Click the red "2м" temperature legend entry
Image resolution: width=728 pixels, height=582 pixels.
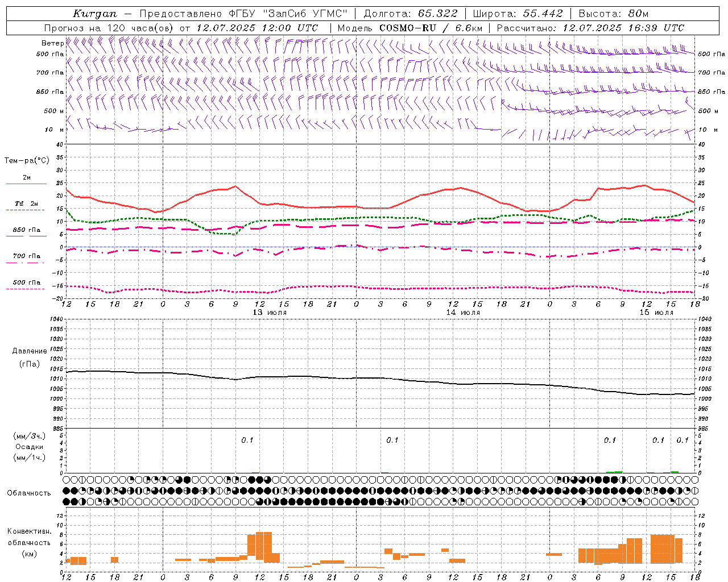(26, 178)
